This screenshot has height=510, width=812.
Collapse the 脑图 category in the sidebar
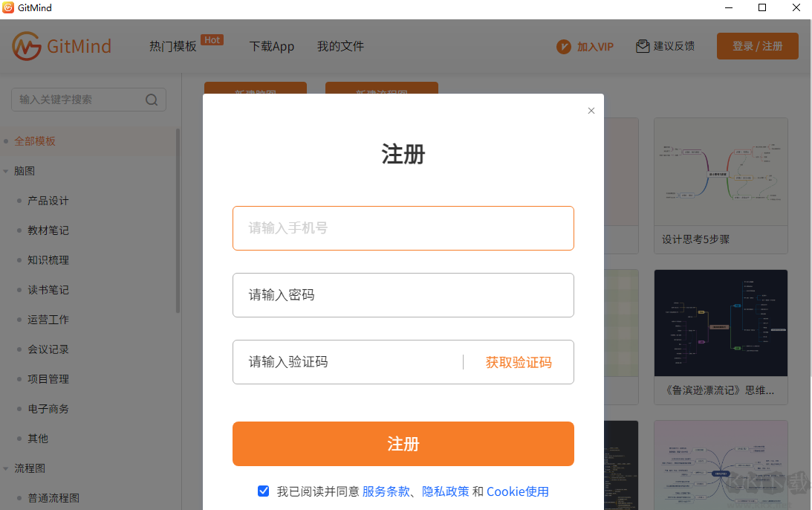point(7,170)
